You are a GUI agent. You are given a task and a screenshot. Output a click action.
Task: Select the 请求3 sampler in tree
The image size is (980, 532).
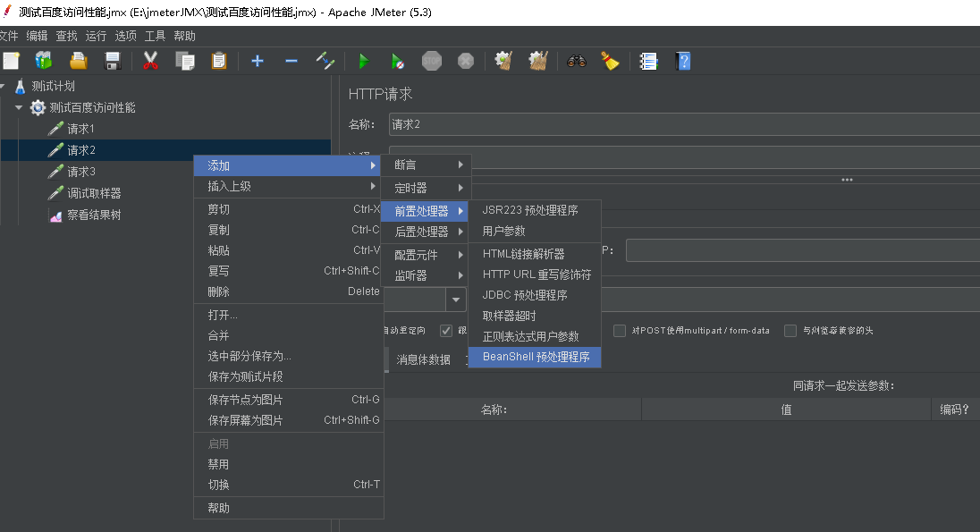coord(81,172)
